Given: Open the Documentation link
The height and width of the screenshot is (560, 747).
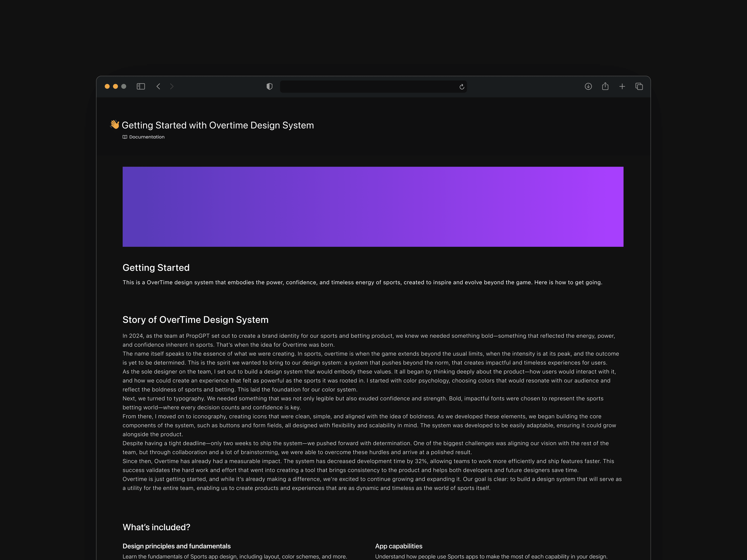Looking at the screenshot, I should point(144,137).
